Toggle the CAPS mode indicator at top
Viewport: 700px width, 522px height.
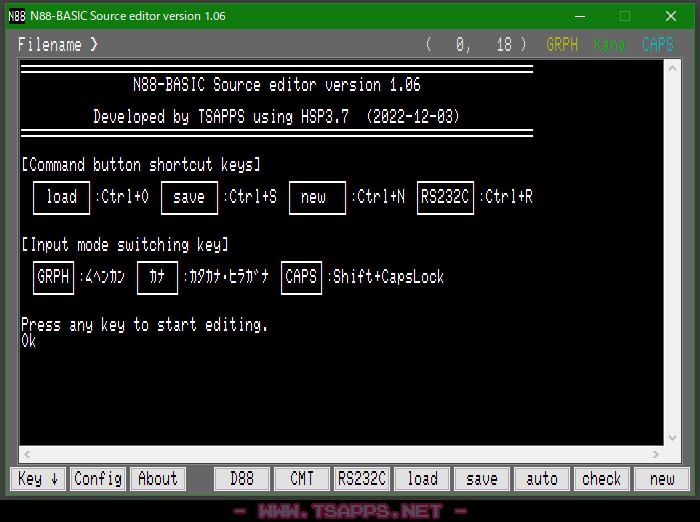(658, 45)
